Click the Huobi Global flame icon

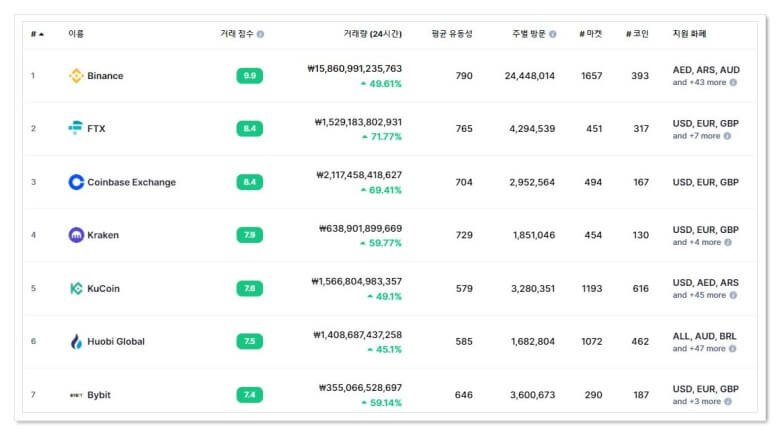pos(76,341)
